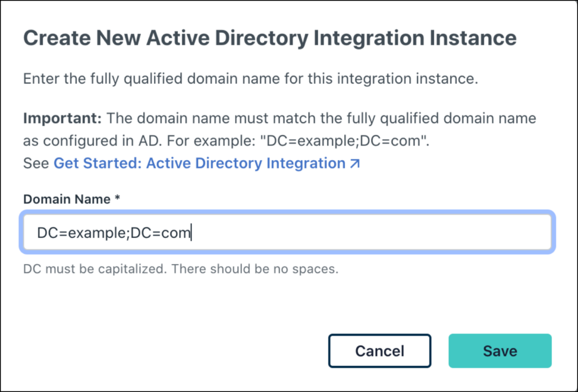
Task: Dismiss the dialog using Cancel
Action: (379, 351)
